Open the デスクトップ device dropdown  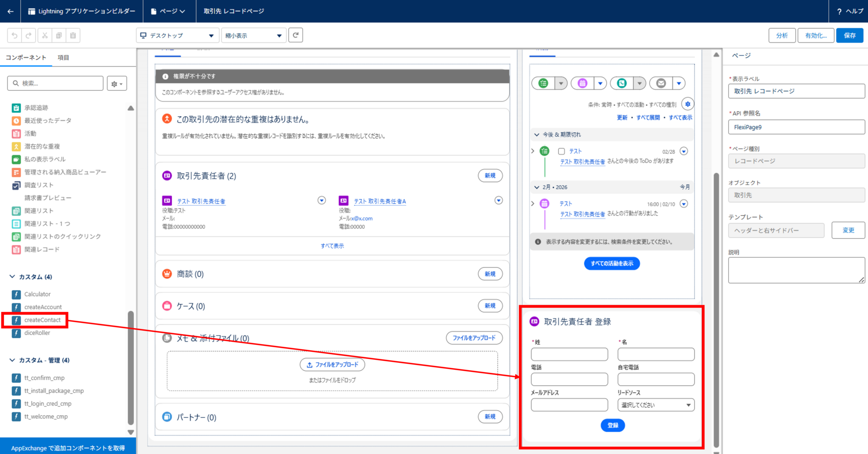[177, 36]
